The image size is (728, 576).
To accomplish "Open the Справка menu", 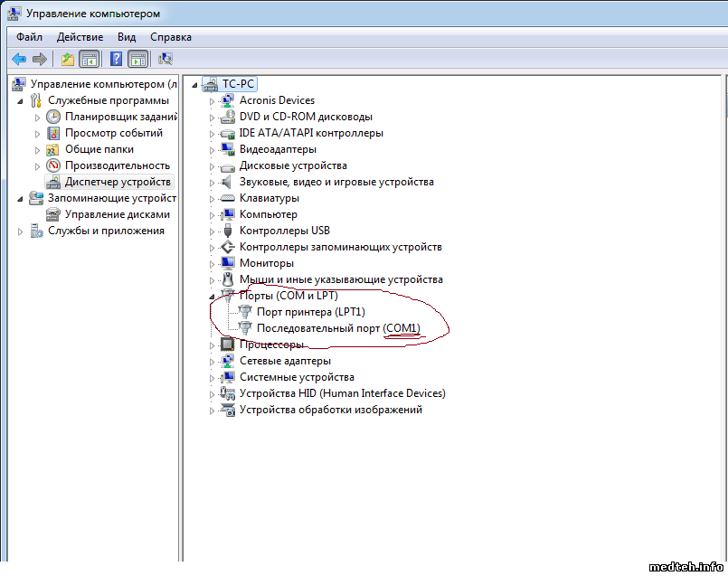I will click(x=170, y=37).
